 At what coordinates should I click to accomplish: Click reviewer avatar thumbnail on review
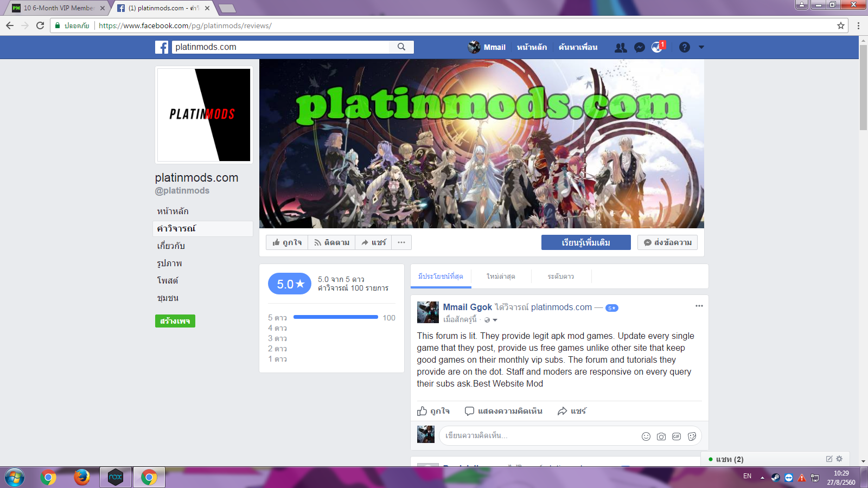click(x=428, y=312)
